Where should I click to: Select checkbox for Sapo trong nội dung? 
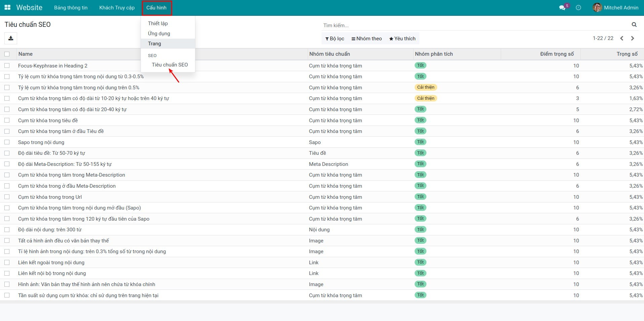click(7, 142)
